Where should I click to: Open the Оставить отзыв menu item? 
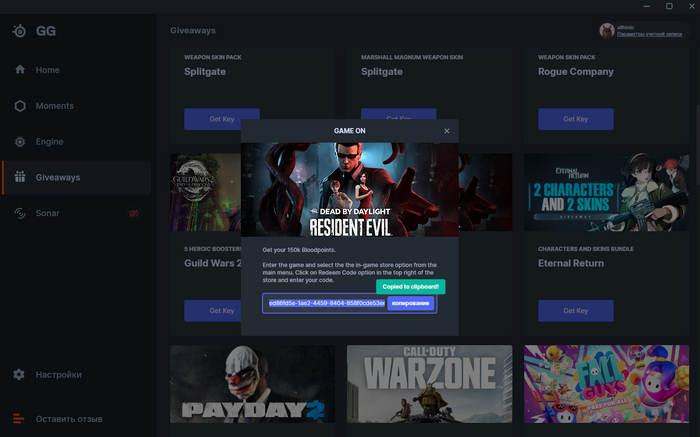tap(77, 419)
